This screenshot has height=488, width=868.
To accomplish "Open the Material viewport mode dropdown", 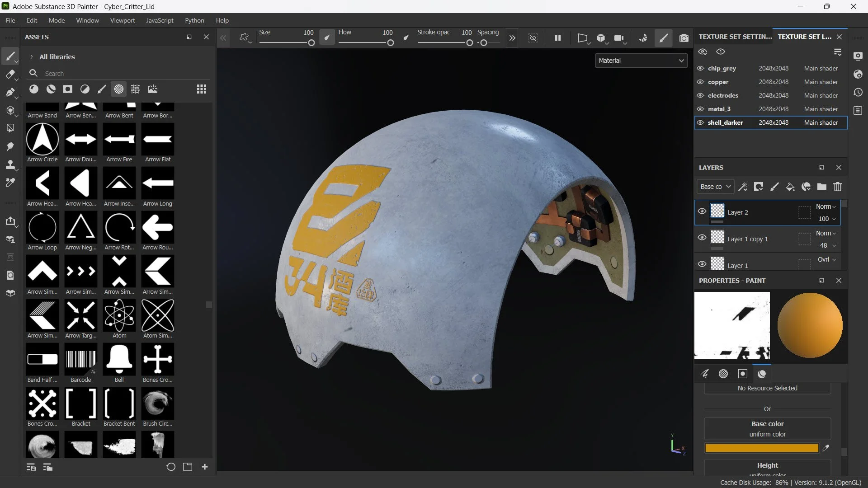I will tap(641, 61).
